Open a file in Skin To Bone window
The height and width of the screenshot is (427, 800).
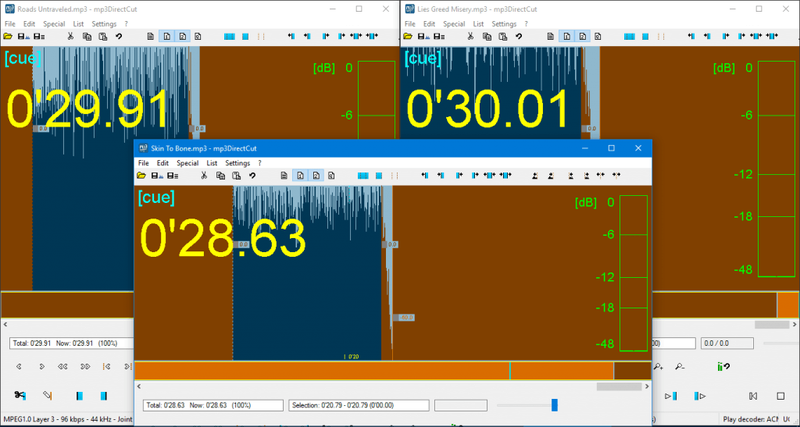point(141,175)
